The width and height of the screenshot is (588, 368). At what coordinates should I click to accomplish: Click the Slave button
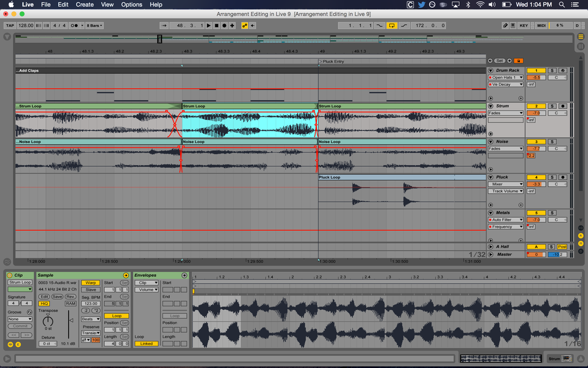pyautogui.click(x=91, y=290)
